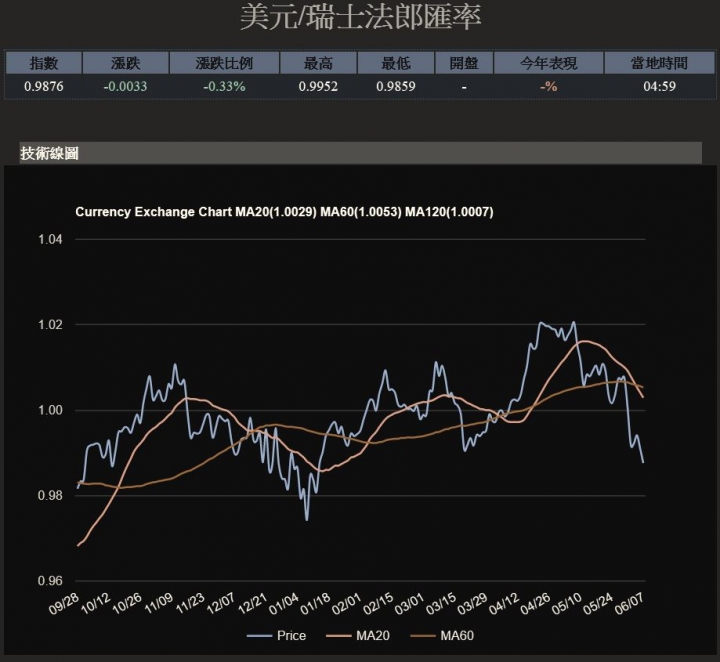720x662 pixels.
Task: Click the 01/04 x-axis date label
Action: click(x=284, y=603)
